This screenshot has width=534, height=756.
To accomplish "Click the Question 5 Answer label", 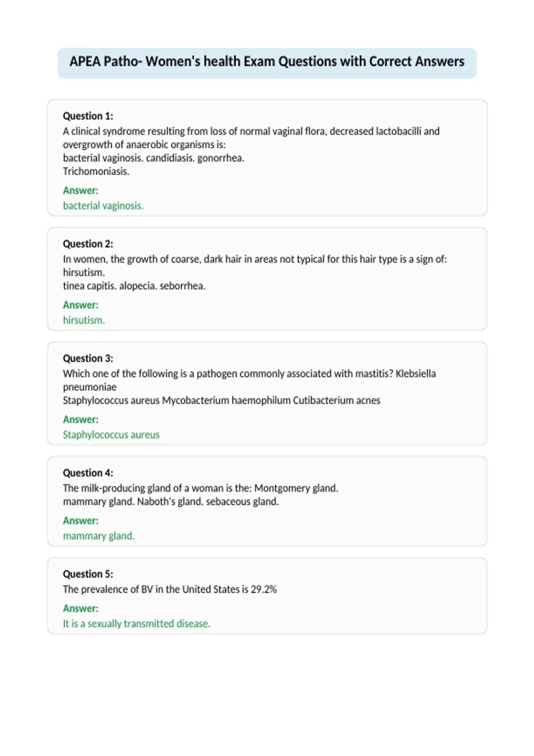I will (x=81, y=608).
